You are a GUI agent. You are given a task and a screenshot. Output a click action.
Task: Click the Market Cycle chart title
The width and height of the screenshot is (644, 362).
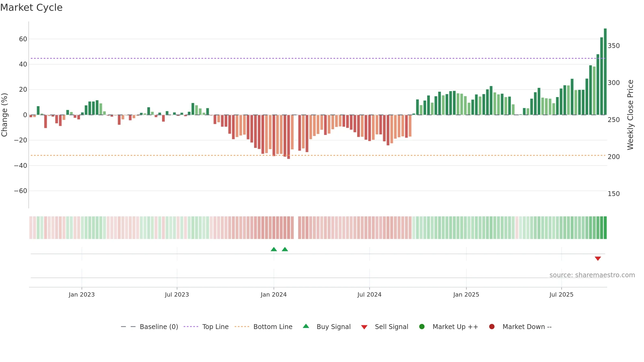coord(31,8)
